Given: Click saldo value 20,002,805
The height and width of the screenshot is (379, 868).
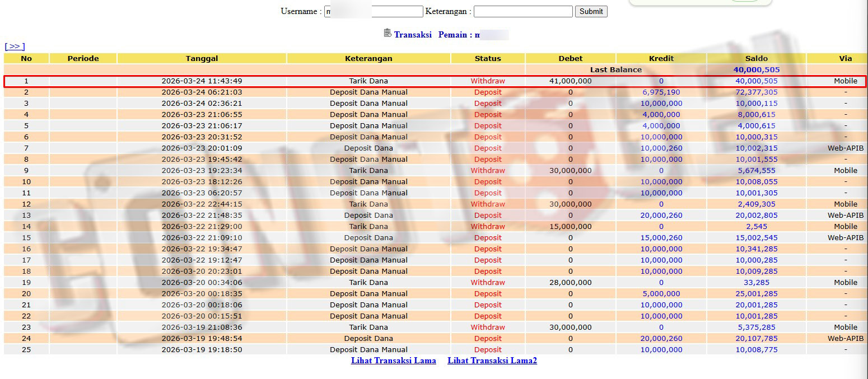Looking at the screenshot, I should coord(757,216).
